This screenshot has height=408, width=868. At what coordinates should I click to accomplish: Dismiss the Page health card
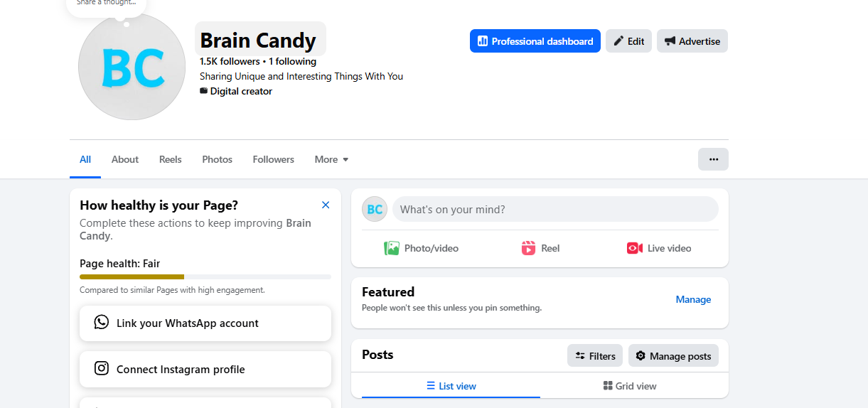(x=326, y=205)
